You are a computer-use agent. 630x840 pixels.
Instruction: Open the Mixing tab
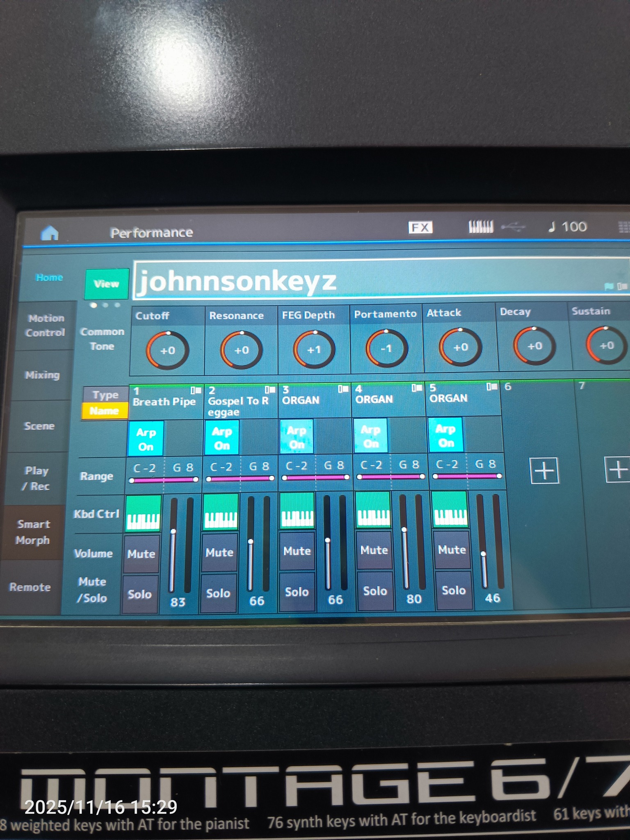click(42, 375)
